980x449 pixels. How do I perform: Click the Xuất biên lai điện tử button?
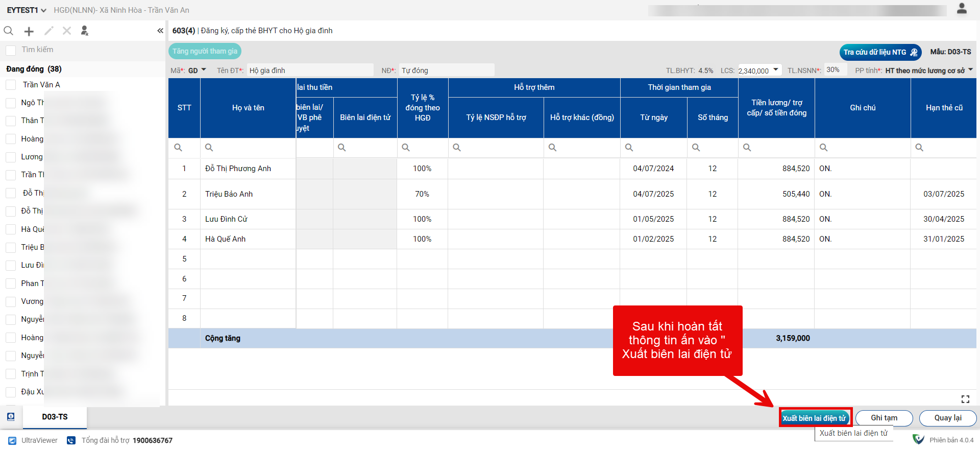tap(814, 418)
